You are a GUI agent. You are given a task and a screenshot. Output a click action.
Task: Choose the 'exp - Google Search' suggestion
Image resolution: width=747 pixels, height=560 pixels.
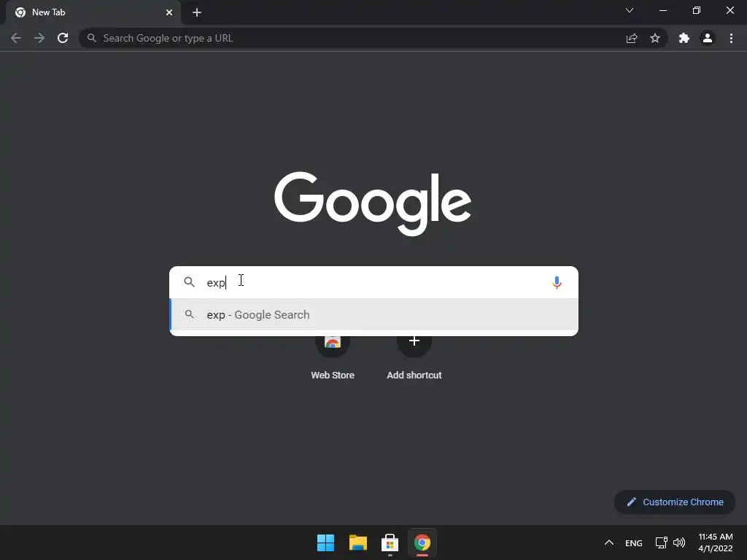(374, 314)
